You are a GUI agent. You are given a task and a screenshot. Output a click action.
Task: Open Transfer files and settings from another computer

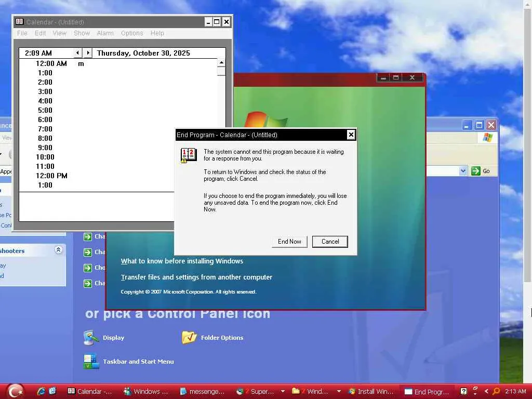coord(196,277)
